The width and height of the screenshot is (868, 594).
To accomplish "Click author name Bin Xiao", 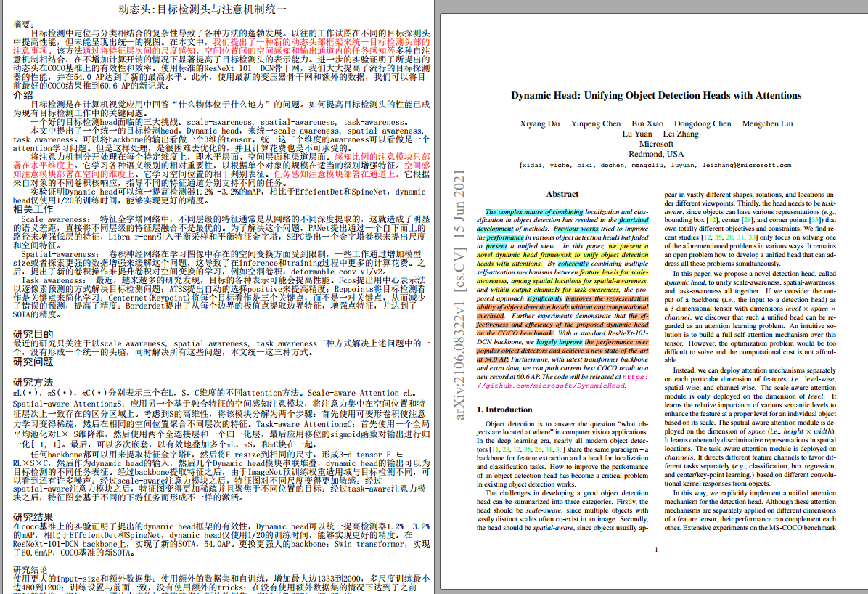I will [x=647, y=123].
